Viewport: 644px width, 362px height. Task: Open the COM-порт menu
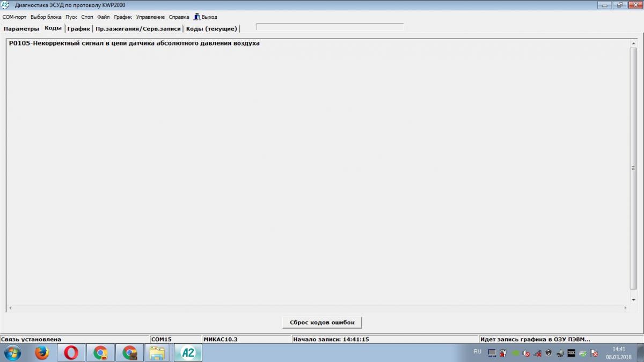[x=14, y=17]
